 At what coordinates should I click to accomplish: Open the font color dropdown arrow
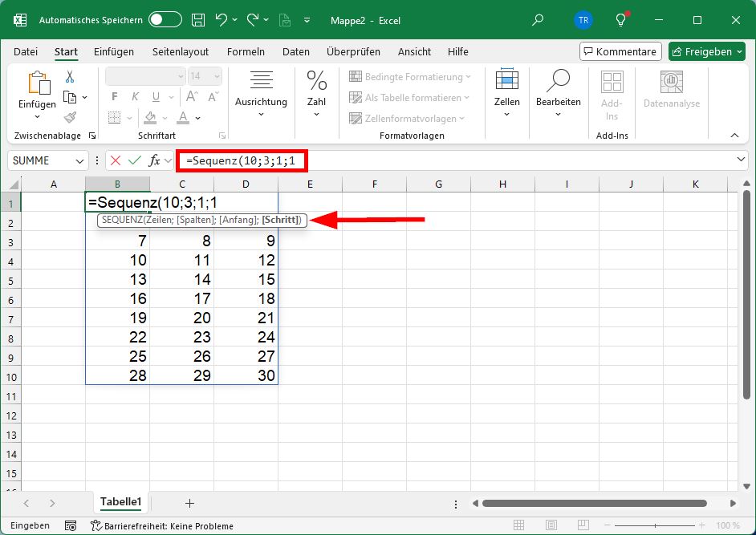tap(197, 119)
